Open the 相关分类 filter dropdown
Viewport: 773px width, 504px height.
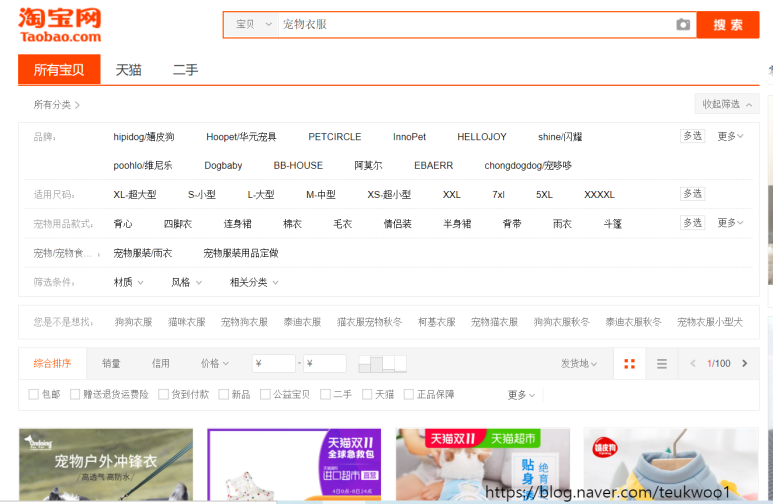254,282
